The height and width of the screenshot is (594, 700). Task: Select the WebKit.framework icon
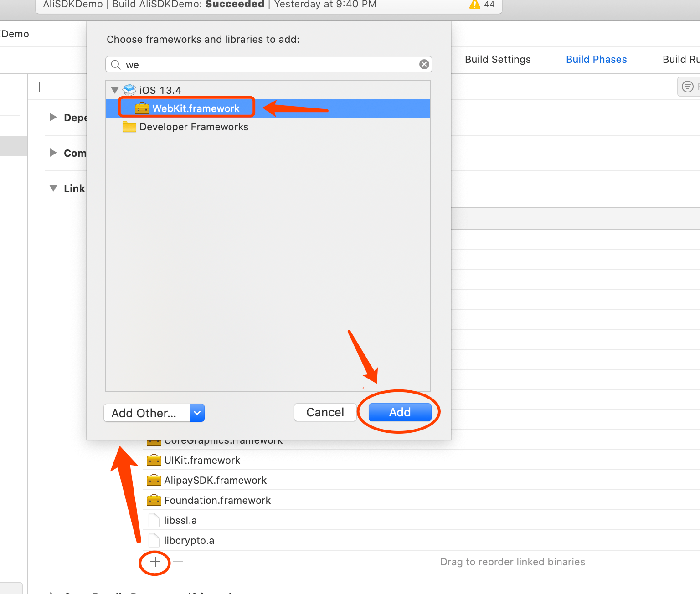point(142,108)
